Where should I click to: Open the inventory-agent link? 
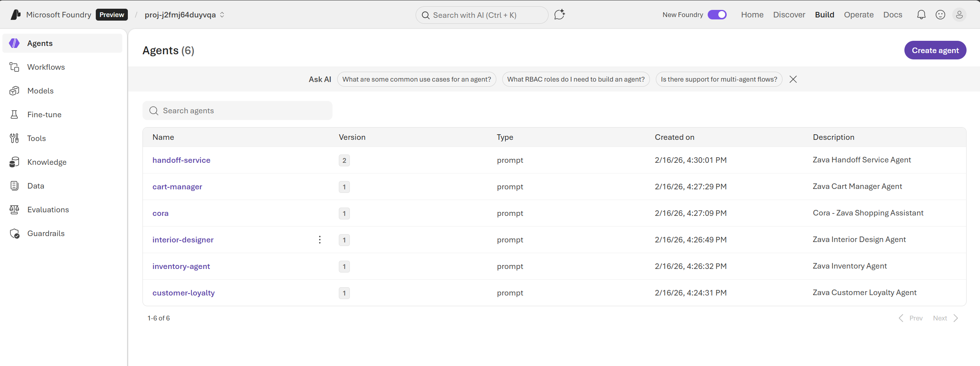181,266
